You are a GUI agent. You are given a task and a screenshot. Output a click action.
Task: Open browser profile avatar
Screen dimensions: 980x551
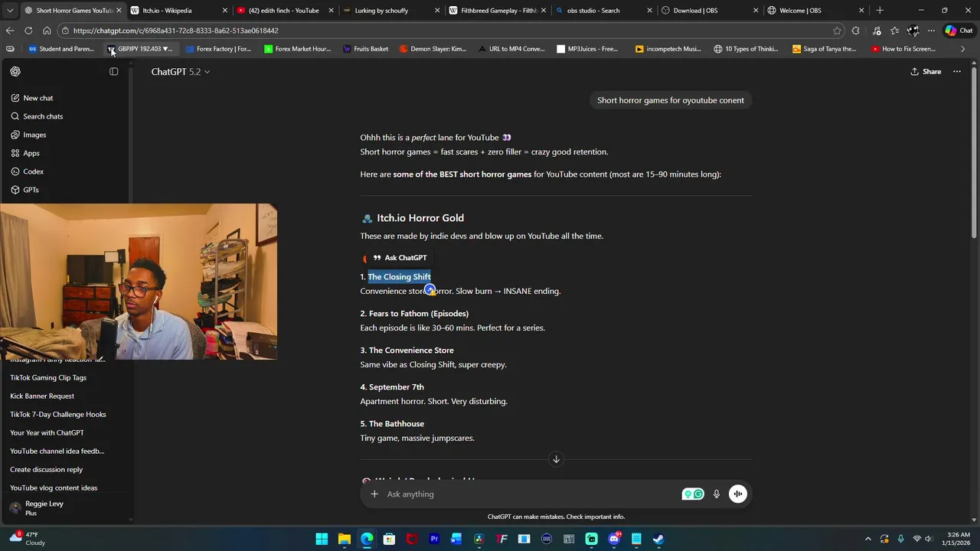[913, 31]
